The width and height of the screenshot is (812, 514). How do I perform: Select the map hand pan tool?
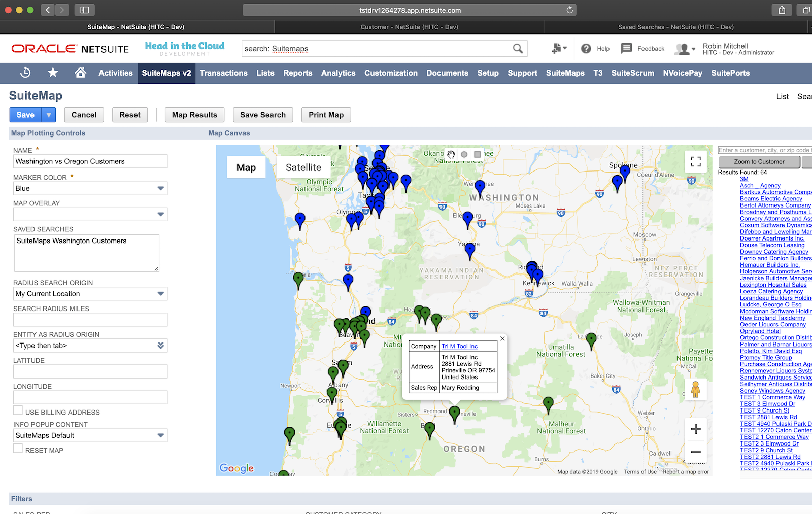(451, 154)
